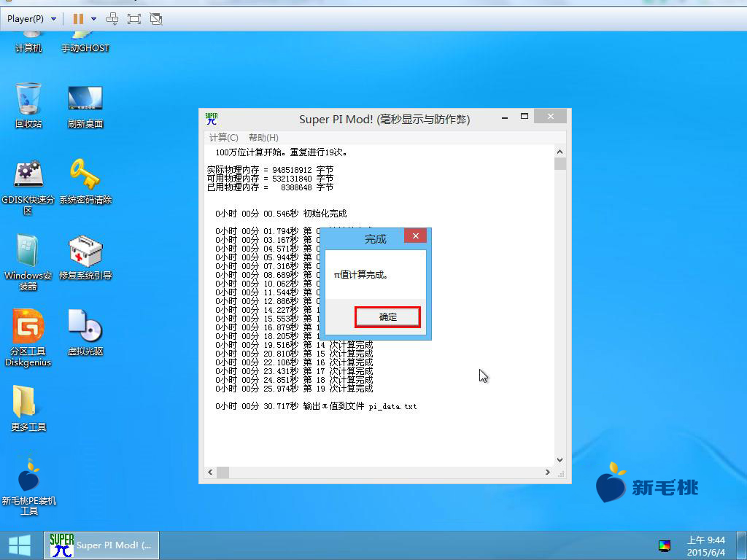Image resolution: width=747 pixels, height=560 pixels.
Task: Open the 计算机 desktop icon
Action: 28,42
